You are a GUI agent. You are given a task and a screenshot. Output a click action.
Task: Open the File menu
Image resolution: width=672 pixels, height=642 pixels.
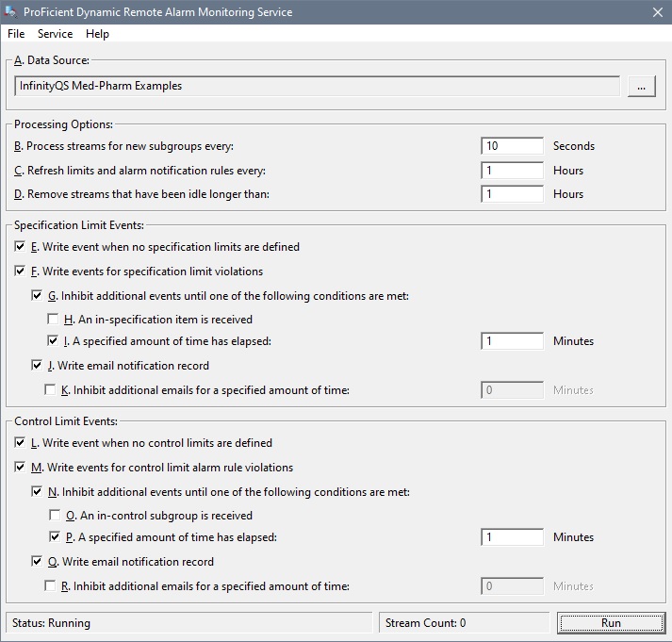pyautogui.click(x=16, y=34)
